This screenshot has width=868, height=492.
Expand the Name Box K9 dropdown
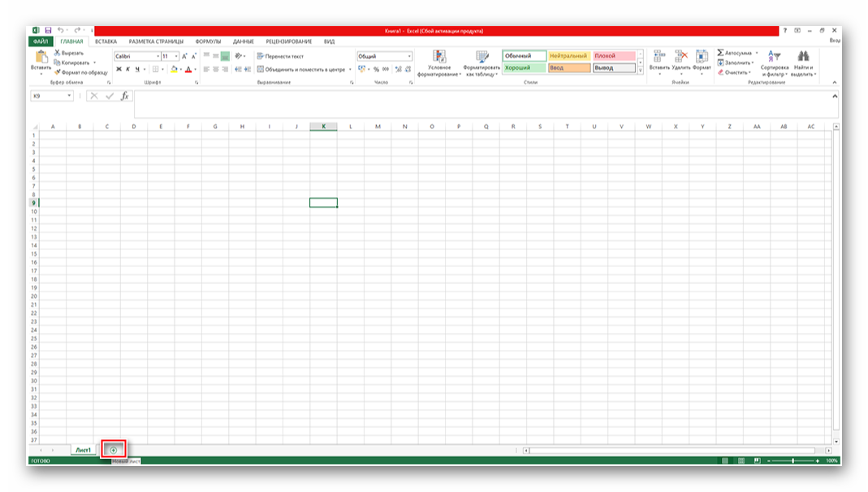tap(69, 97)
